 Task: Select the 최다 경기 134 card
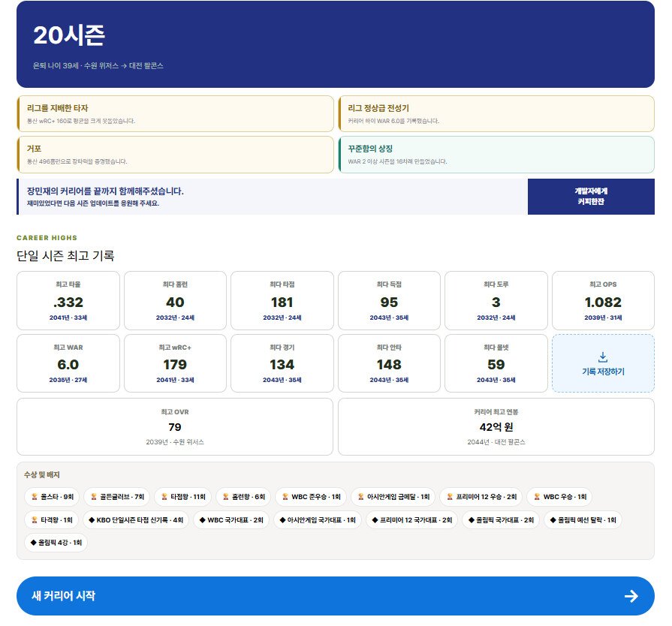click(x=282, y=363)
